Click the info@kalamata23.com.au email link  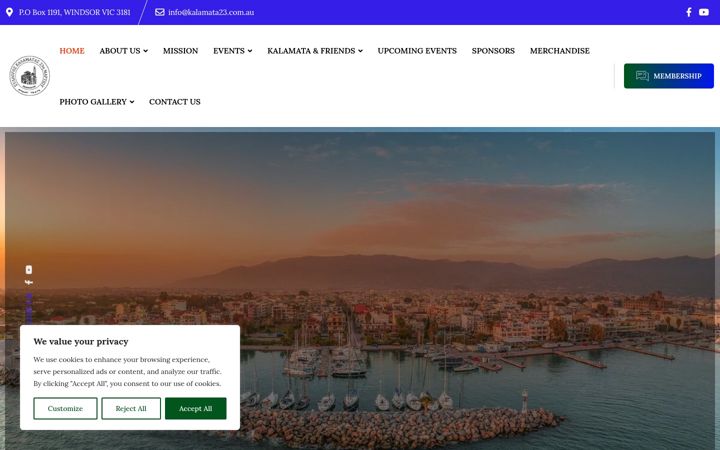point(211,12)
